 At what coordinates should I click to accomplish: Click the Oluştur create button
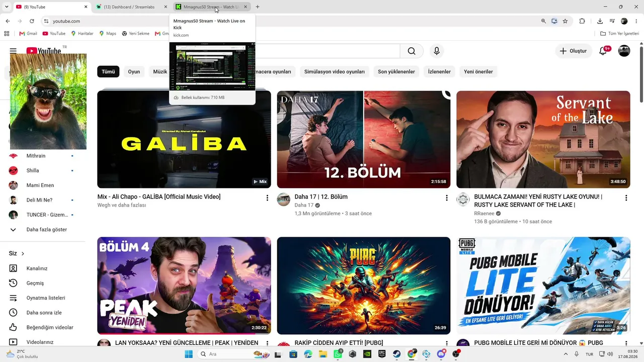pos(574,51)
